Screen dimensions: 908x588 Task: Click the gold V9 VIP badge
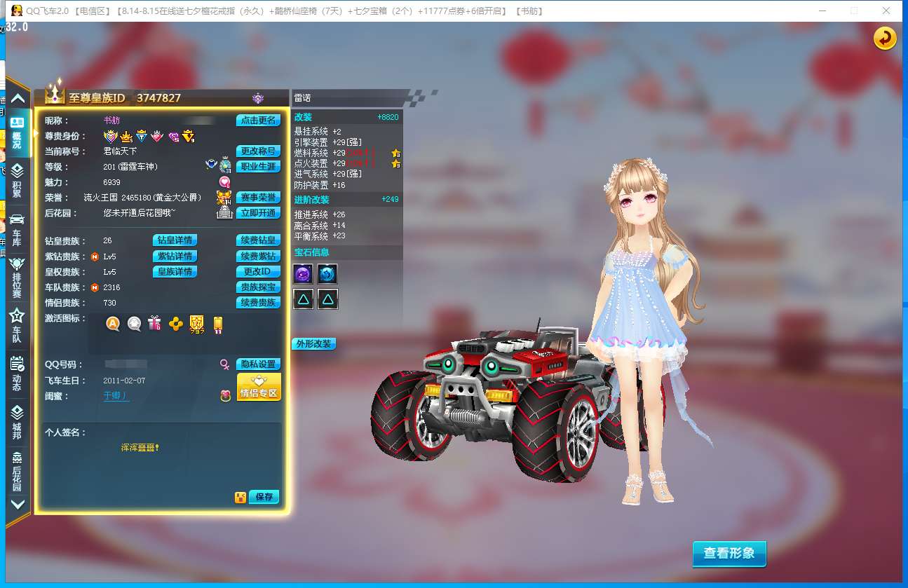point(189,137)
